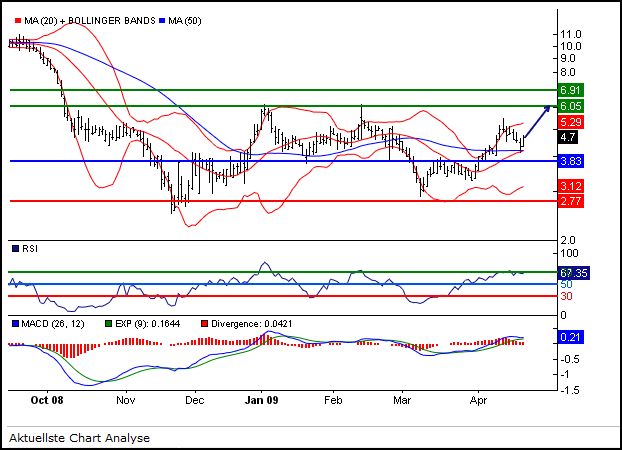Click the MACD axis value -0.5

[x=570, y=359]
